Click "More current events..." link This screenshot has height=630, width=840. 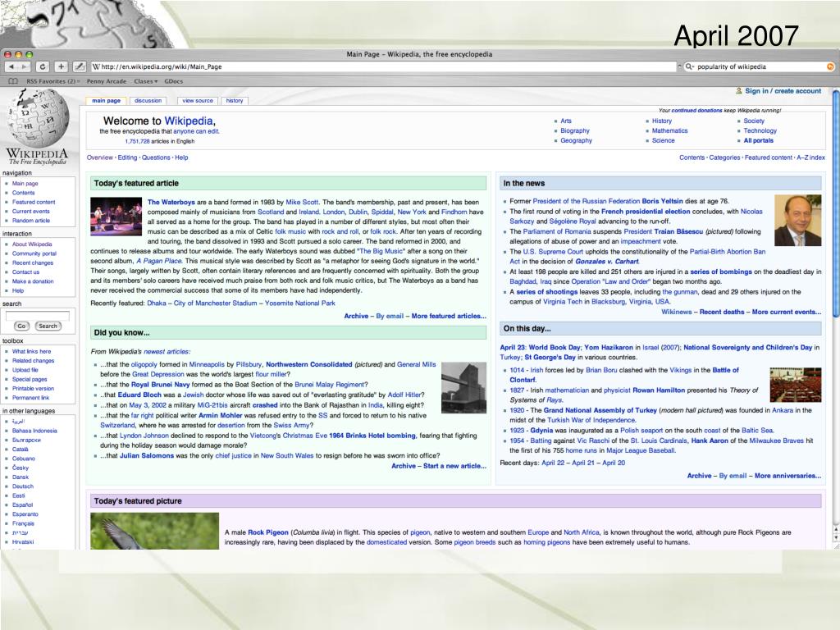point(787,312)
